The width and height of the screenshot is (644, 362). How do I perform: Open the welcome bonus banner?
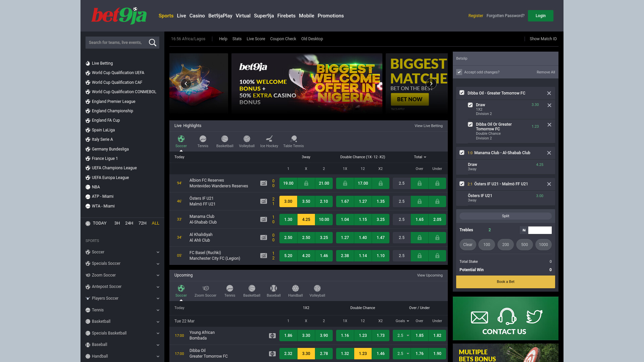(307, 83)
